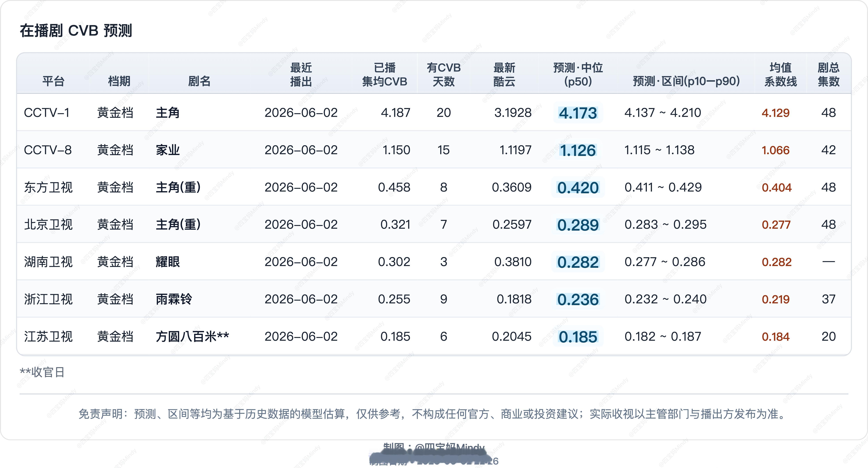The width and height of the screenshot is (868, 468).
Task: Click interval 0.283 ~ 0.295
Action: pos(665,225)
